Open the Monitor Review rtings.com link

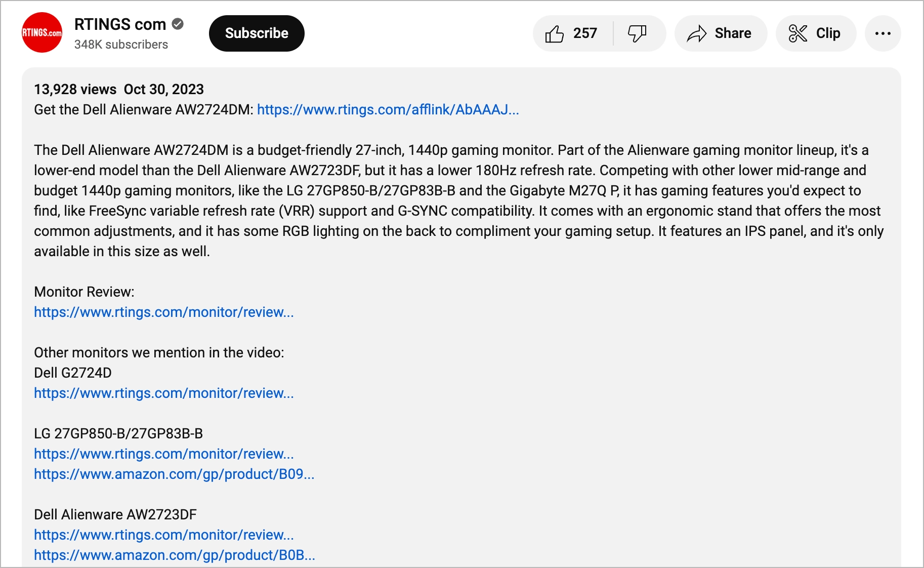164,312
